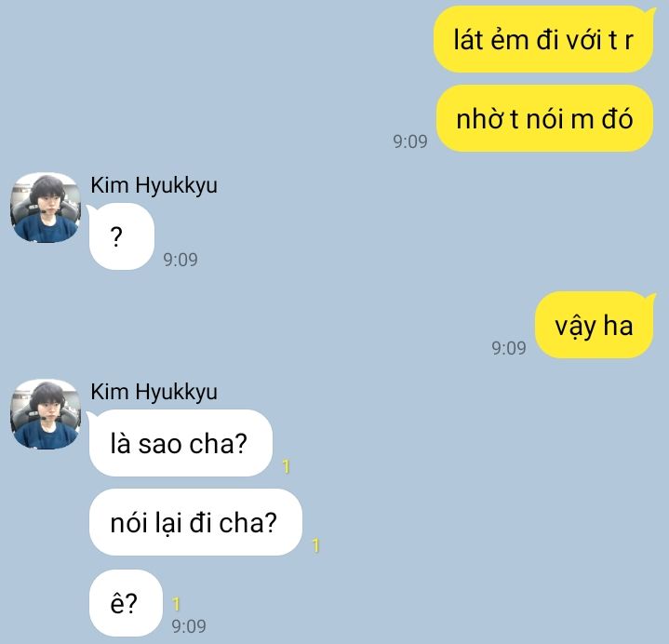
Task: Open the first Kim Hyukkyu sender name
Action: tap(154, 185)
